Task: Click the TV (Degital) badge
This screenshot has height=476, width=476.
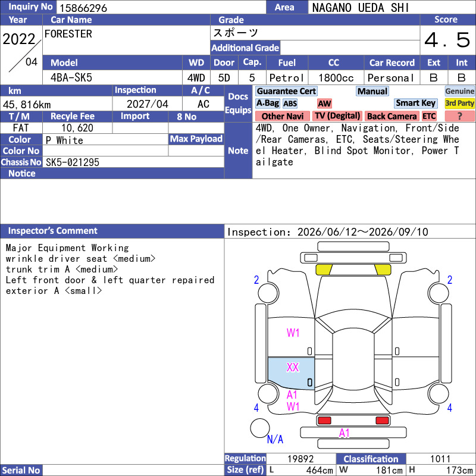Action: (x=337, y=116)
